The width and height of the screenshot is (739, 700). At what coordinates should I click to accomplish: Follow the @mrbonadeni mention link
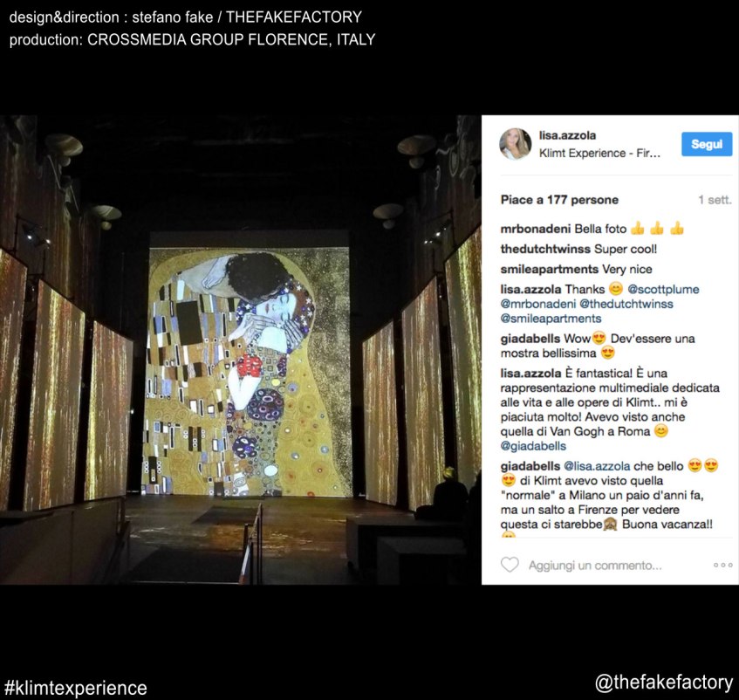coord(537,304)
